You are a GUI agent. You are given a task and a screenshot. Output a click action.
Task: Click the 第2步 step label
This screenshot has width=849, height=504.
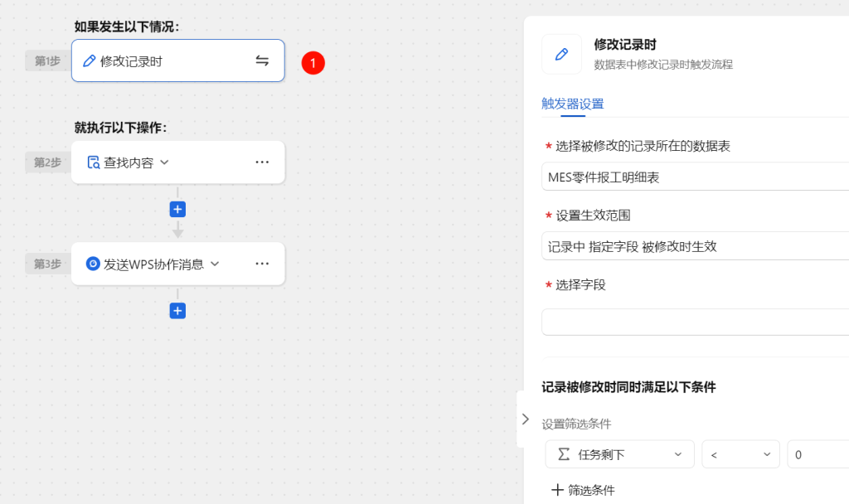pyautogui.click(x=47, y=162)
